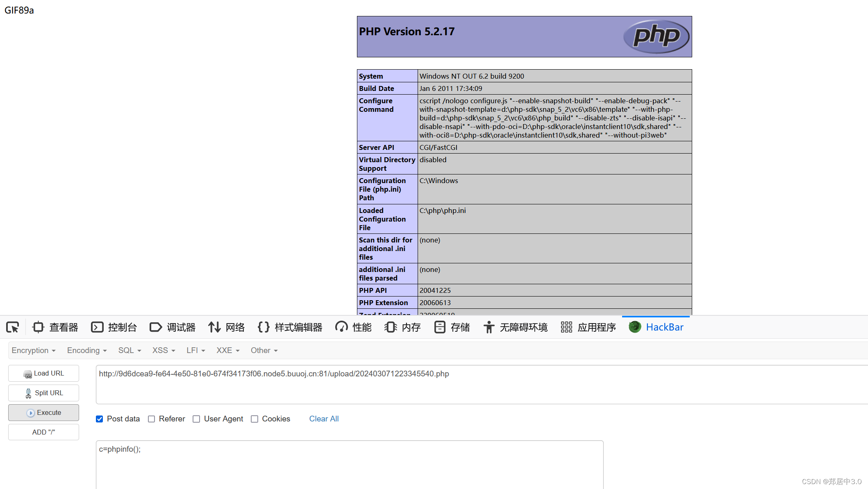The image size is (868, 489).
Task: Click the green HackBar logo icon
Action: (x=635, y=327)
